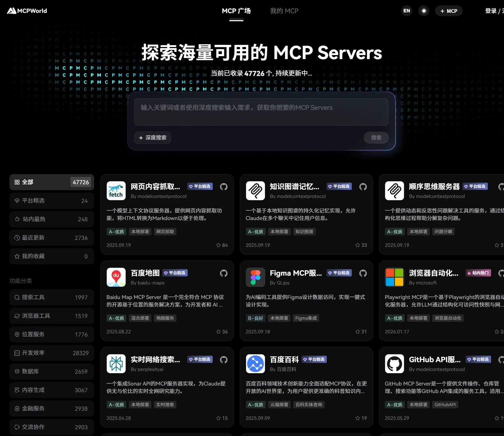Open GitHub link on 百度地图 card
Image resolution: width=504 pixels, height=436 pixels.
[x=223, y=273]
